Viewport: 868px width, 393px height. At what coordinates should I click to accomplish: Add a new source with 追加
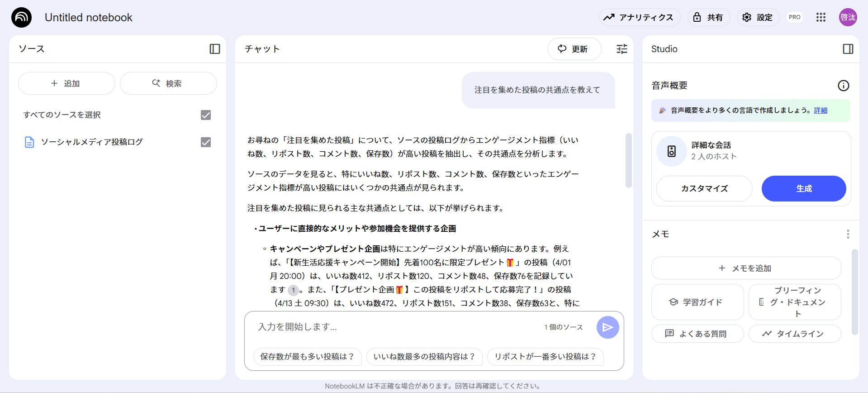click(x=66, y=83)
